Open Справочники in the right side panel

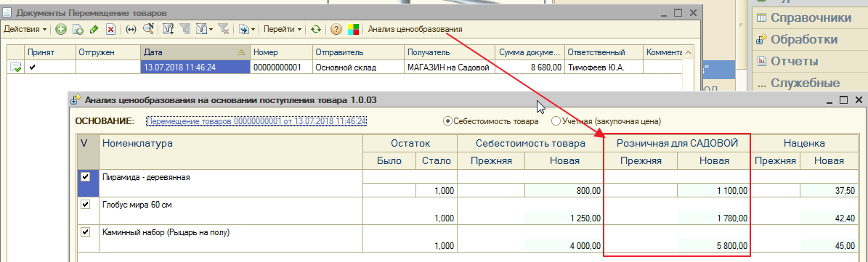(811, 17)
